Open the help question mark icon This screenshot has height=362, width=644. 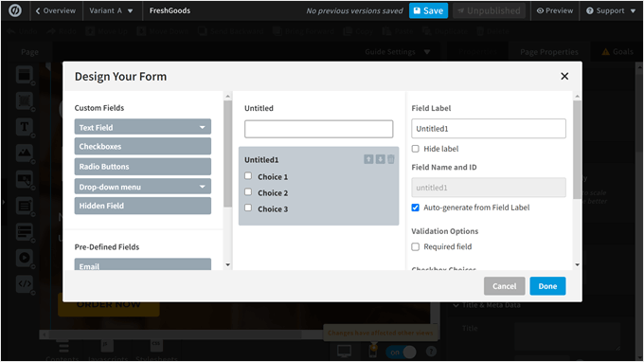(x=431, y=352)
